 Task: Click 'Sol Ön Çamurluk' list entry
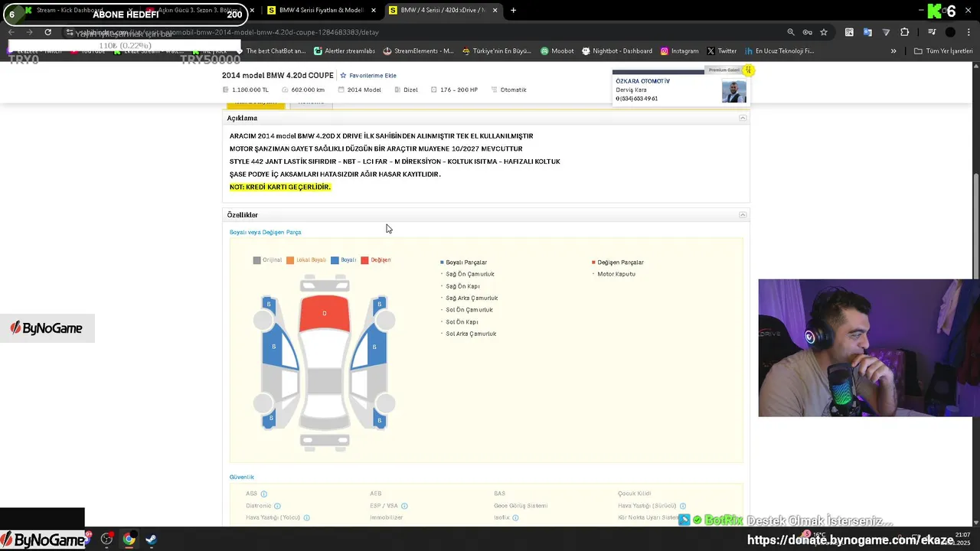[469, 310]
